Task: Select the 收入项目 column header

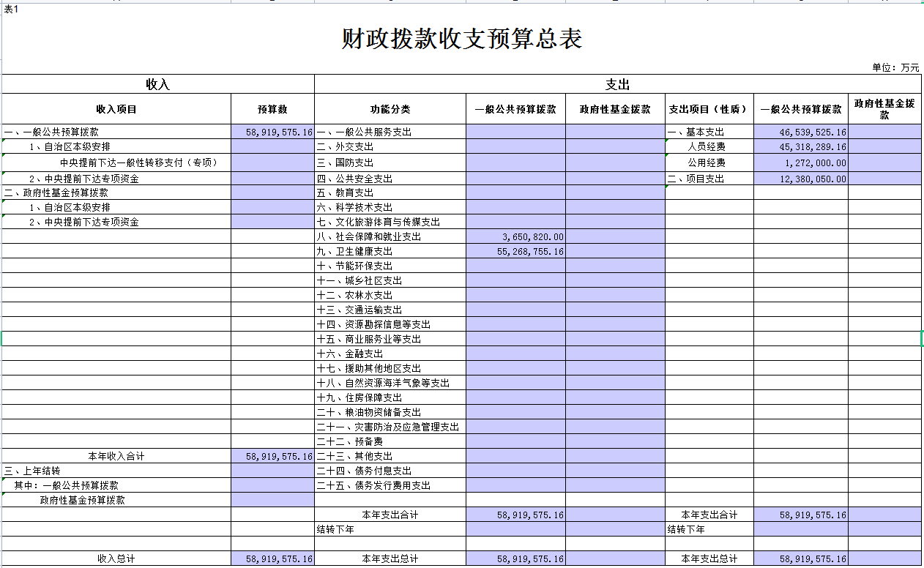Action: point(116,109)
